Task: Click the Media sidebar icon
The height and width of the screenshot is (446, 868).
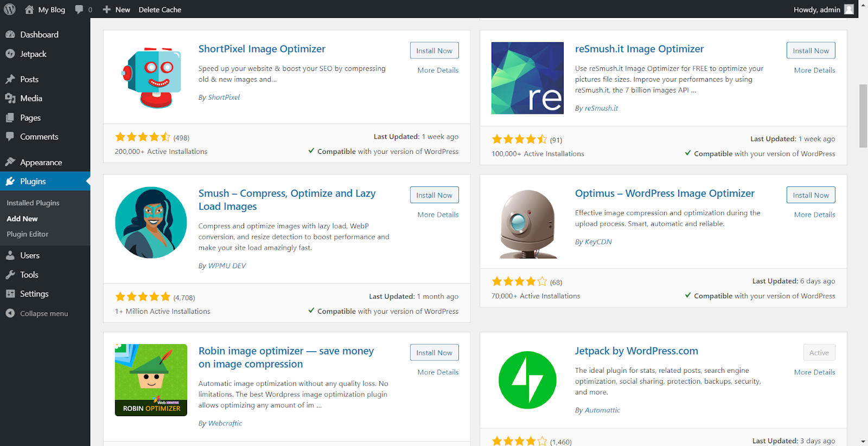Action: tap(10, 98)
